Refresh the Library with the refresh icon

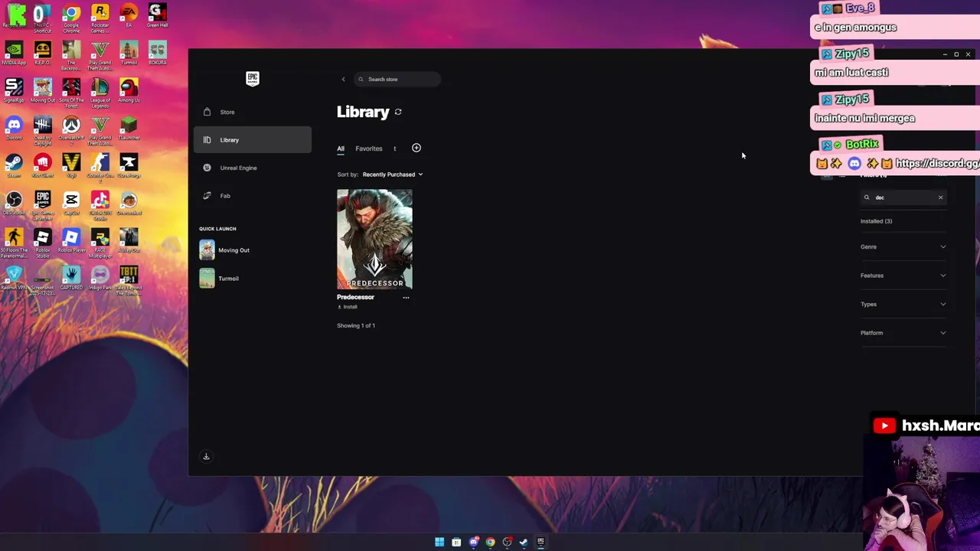pyautogui.click(x=398, y=112)
